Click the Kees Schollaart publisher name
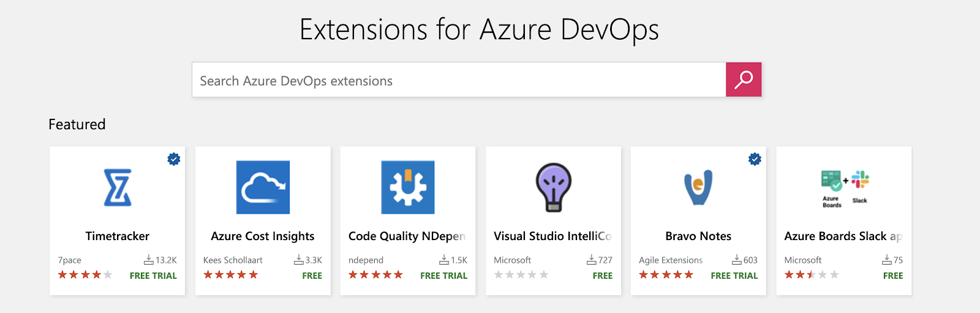980x313 pixels. coord(233,260)
